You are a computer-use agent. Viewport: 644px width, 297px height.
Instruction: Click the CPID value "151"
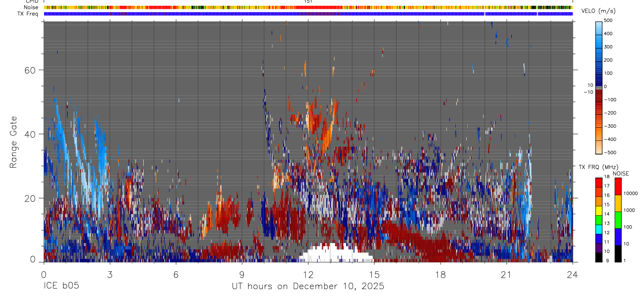pyautogui.click(x=308, y=2)
